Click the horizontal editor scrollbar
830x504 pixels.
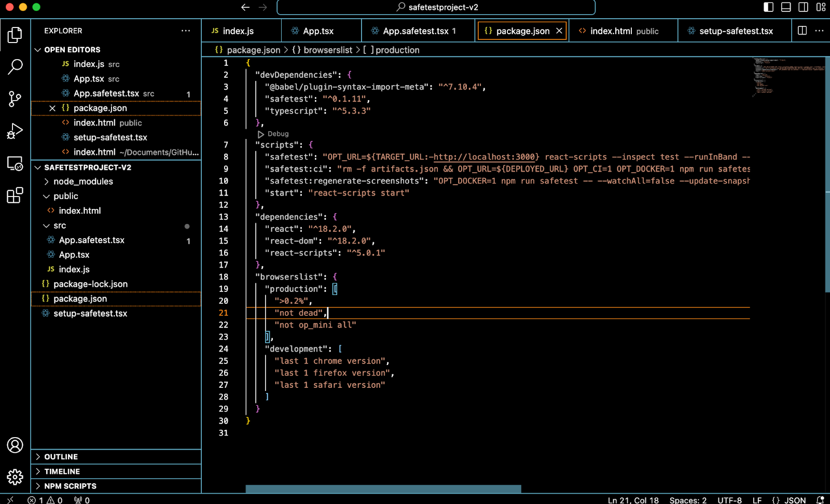[x=383, y=489]
